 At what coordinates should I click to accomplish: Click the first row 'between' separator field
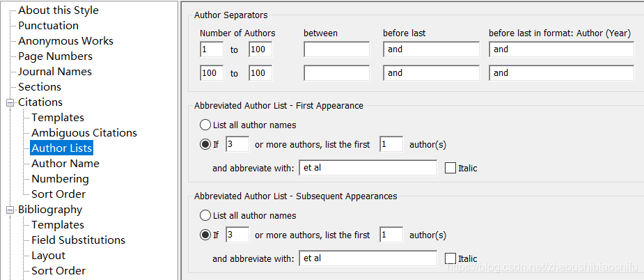(336, 49)
